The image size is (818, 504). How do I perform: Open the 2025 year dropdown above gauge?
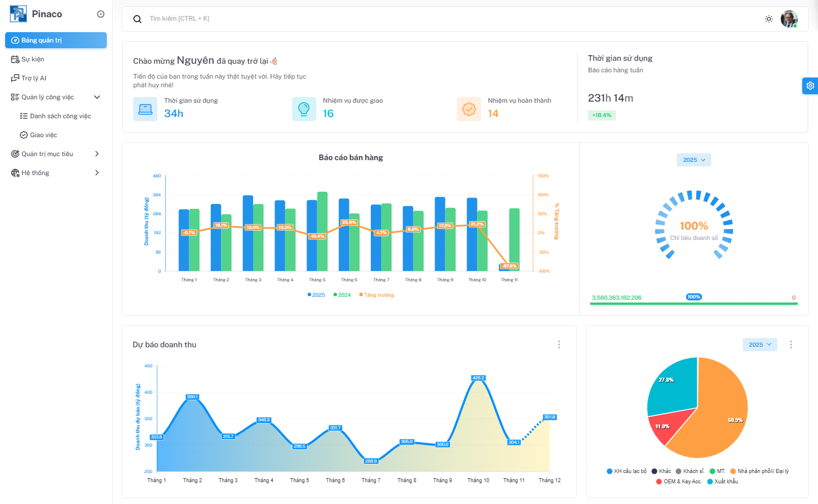tap(693, 160)
